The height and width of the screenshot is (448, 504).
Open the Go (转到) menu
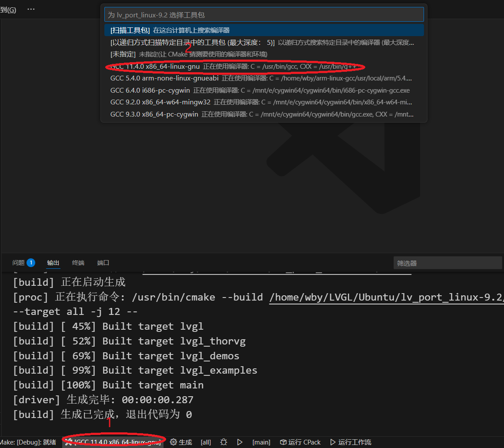tap(8, 10)
